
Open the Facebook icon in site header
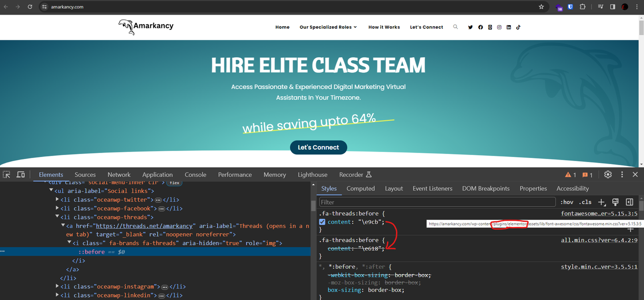coord(480,27)
